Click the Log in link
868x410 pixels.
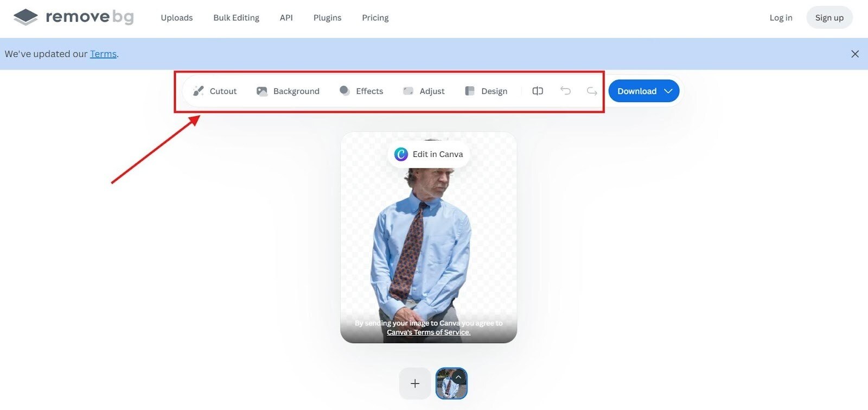point(781,18)
